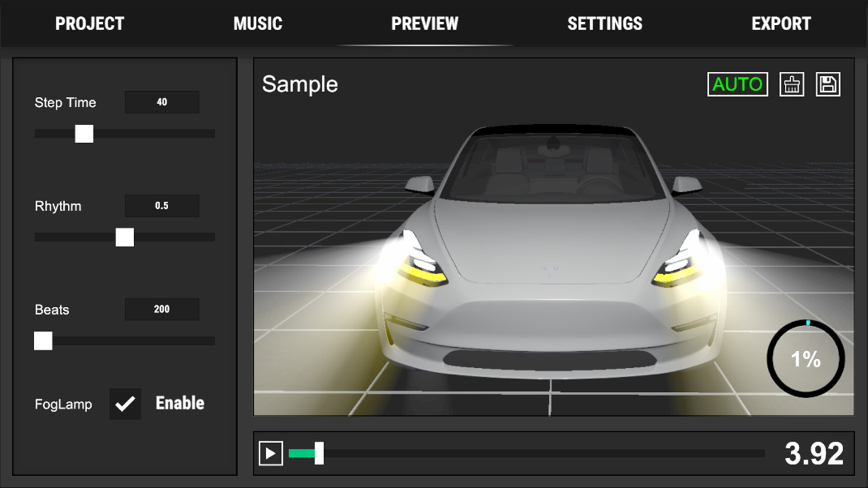Click the clean brush icon

792,84
